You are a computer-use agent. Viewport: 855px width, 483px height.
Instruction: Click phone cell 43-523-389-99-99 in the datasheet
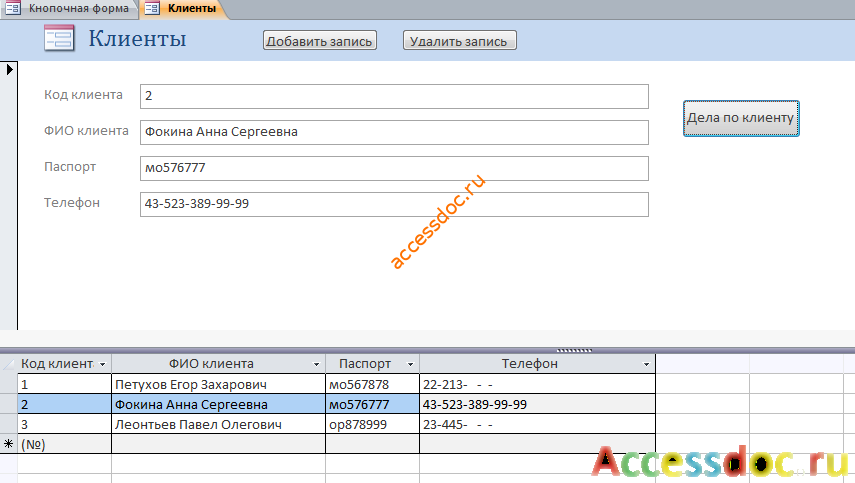point(537,404)
